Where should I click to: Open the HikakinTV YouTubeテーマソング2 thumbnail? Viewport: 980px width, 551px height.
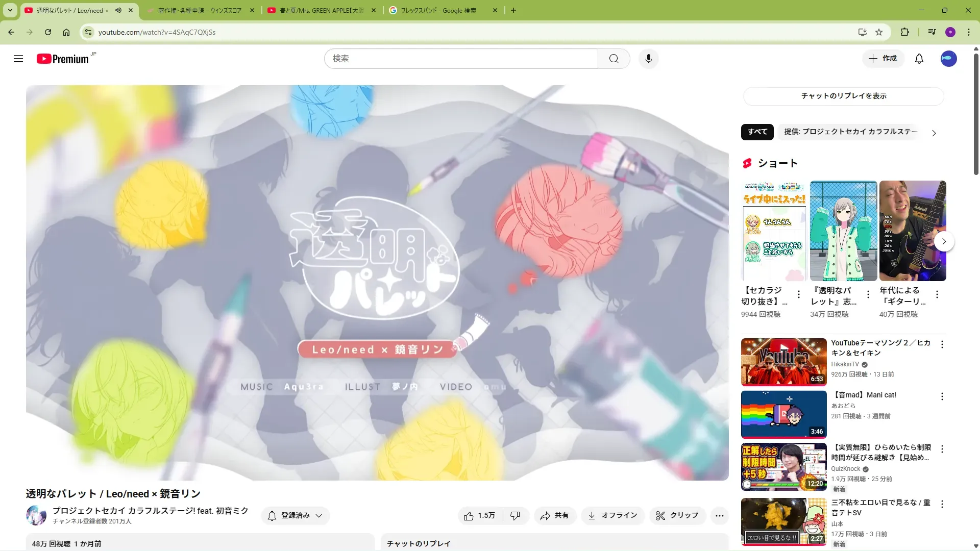(783, 362)
